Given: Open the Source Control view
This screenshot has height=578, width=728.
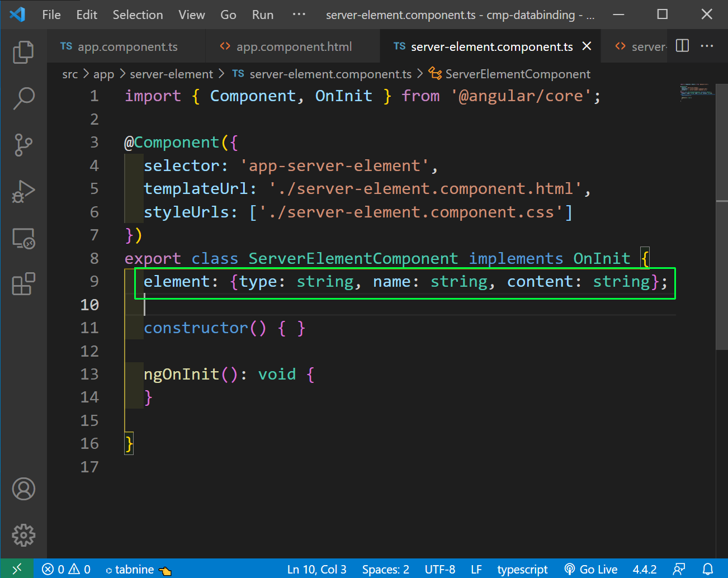Looking at the screenshot, I should pos(23,145).
